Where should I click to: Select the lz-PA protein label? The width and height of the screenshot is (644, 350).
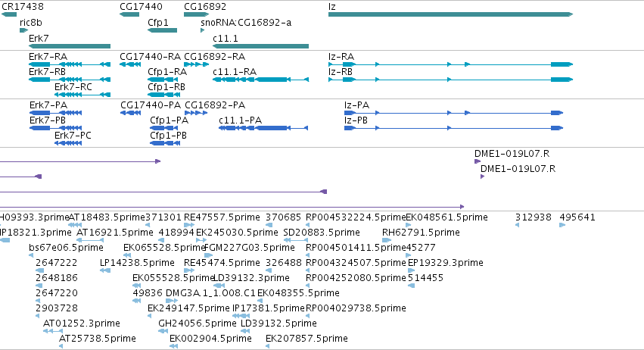tap(357, 105)
